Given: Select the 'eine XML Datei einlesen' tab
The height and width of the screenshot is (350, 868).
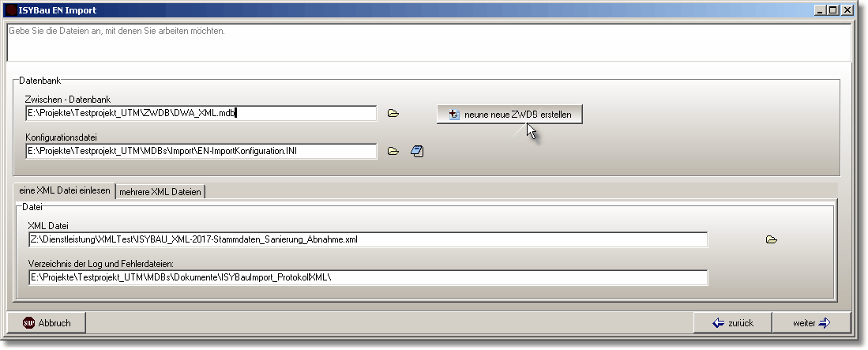Looking at the screenshot, I should (x=65, y=190).
